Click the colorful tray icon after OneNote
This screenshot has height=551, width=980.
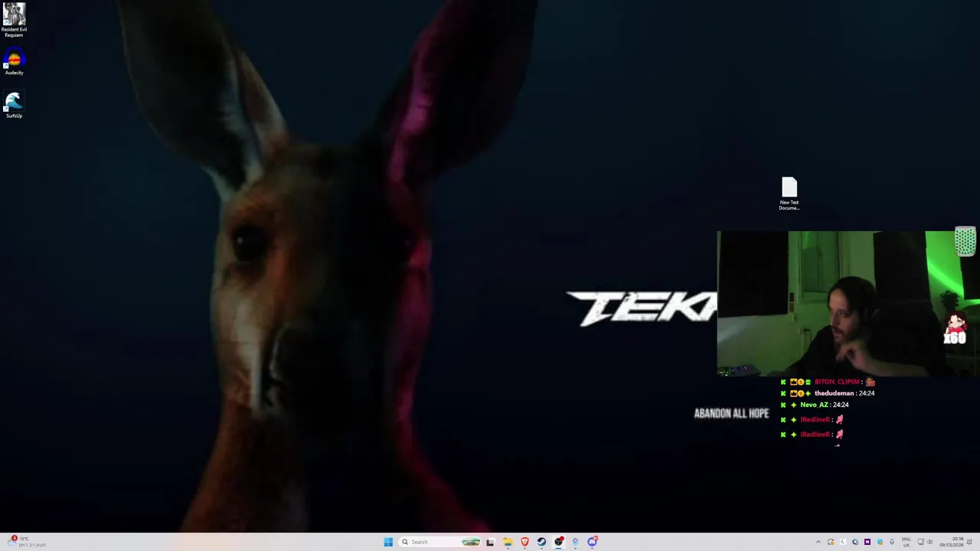(880, 542)
